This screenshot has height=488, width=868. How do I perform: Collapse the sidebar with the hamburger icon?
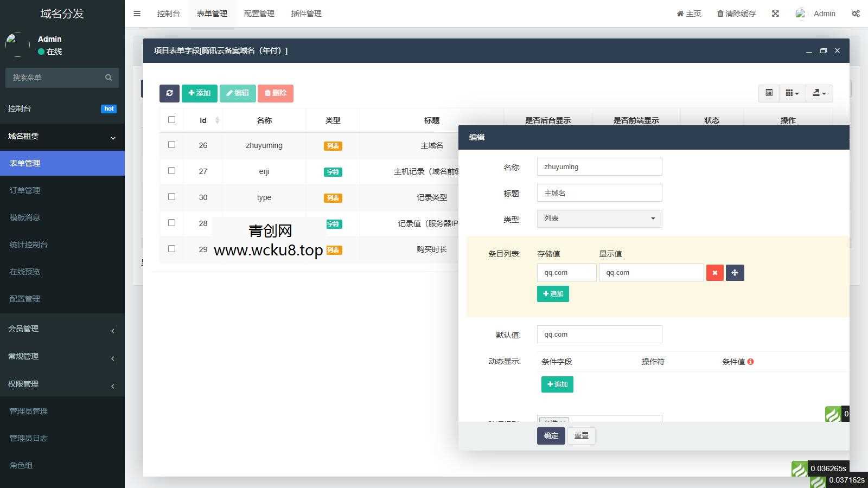click(137, 13)
